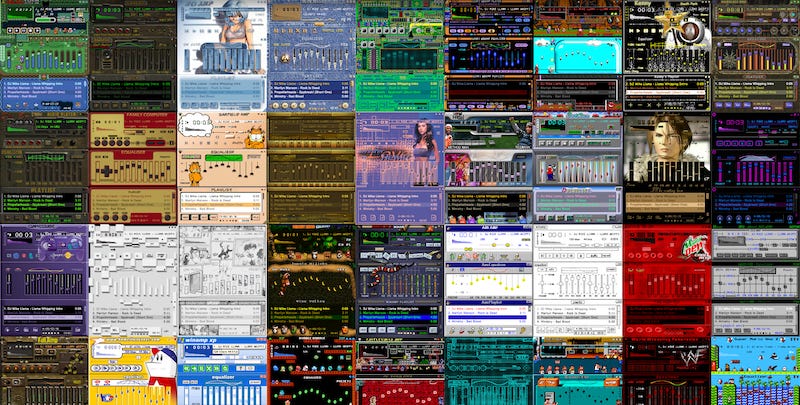Viewport: 800px width, 405px height.
Task: Toggle Repeat box in white minimalist skin
Action: click(606, 256)
